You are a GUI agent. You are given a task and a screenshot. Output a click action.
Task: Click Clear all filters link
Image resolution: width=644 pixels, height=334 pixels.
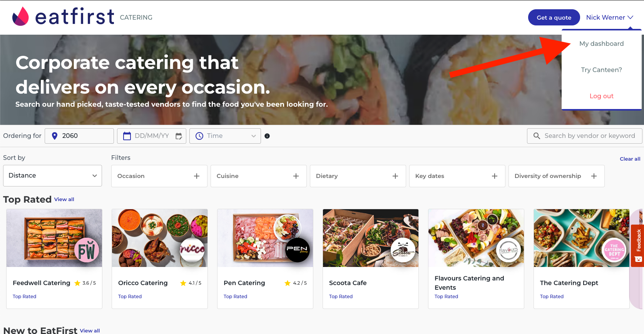630,159
